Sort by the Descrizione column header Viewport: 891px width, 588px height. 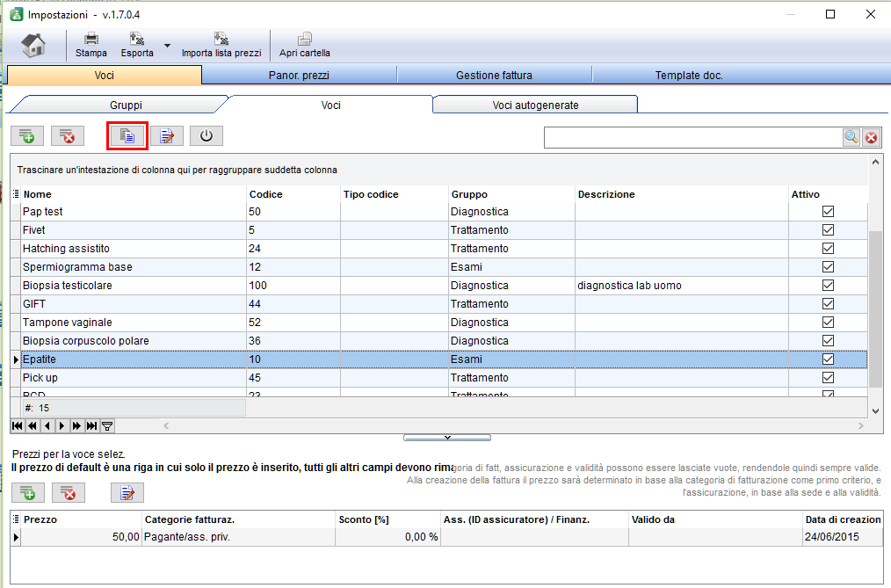682,194
